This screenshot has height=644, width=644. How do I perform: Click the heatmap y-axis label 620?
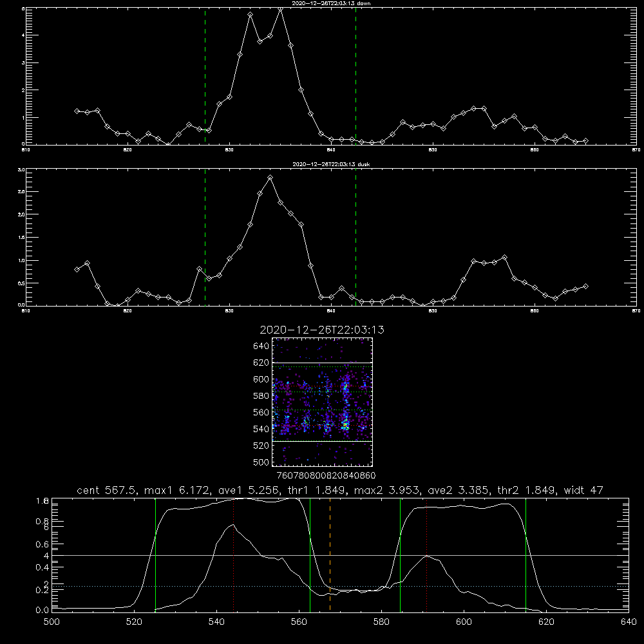pyautogui.click(x=261, y=363)
